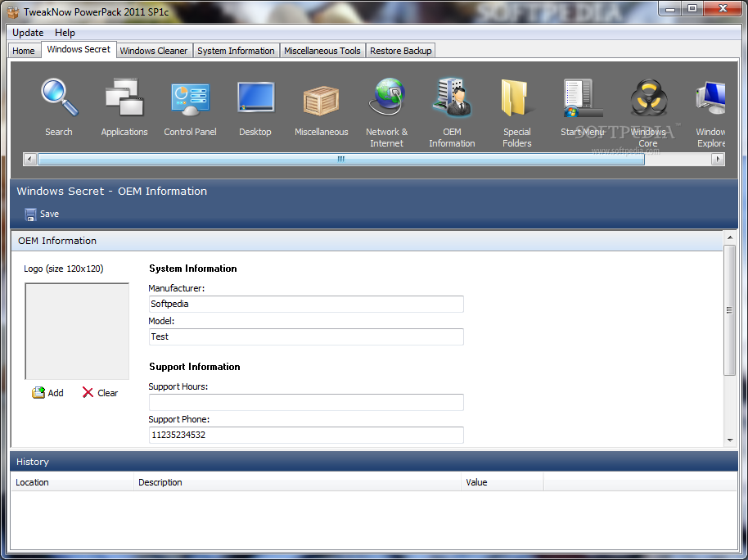Click the Manufacturer input field
The image size is (748, 560).
click(x=306, y=304)
